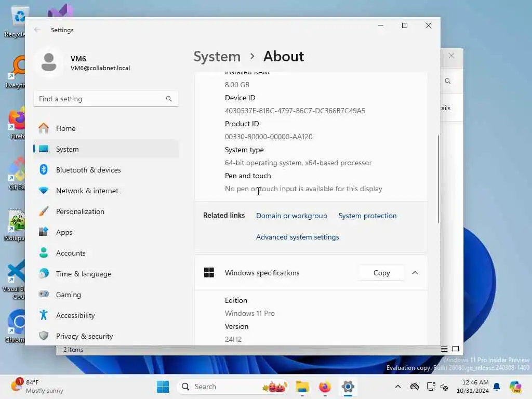Click the Accessibility figure icon
Screen dimensions: 532x399
coord(44,315)
